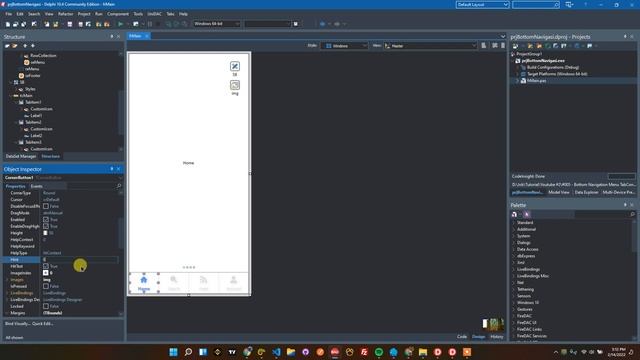Click the Move Down arrow in the Structure toolbar

click(x=33, y=46)
